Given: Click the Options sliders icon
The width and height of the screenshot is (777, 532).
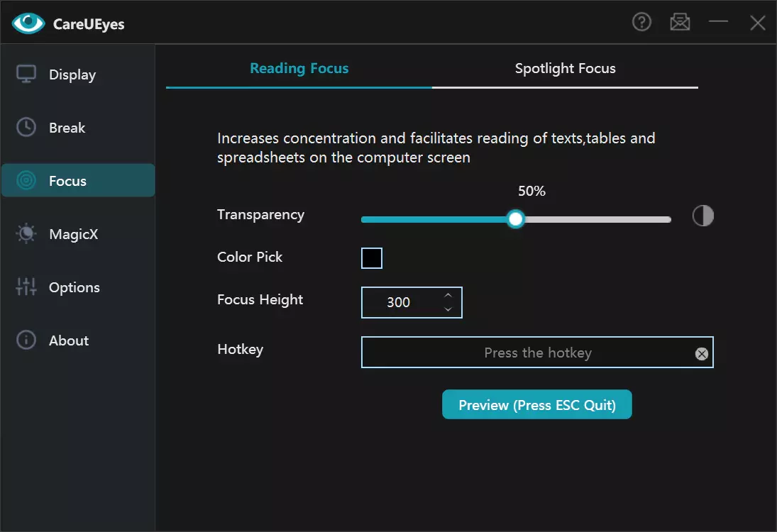Looking at the screenshot, I should pos(26,287).
